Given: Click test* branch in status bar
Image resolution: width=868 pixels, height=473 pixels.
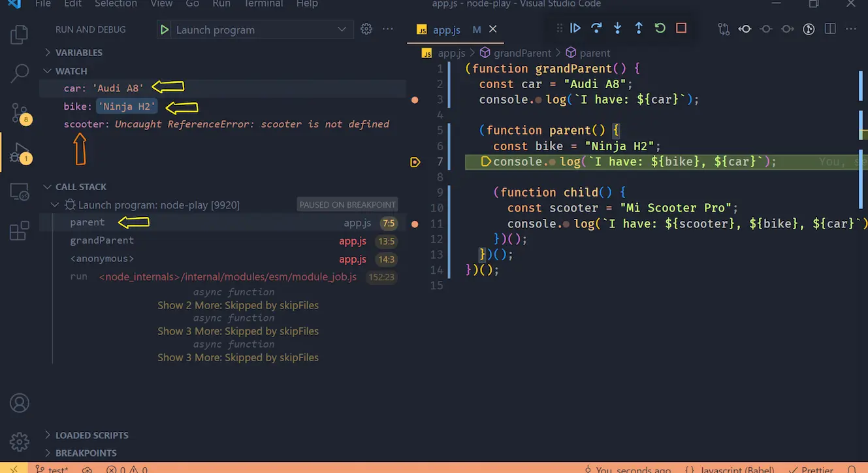Looking at the screenshot, I should [52, 468].
